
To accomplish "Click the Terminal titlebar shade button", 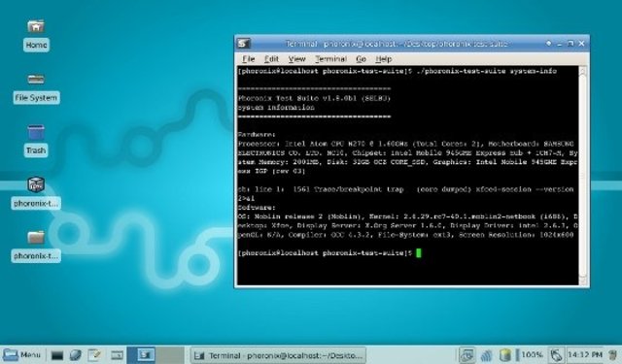I will (x=548, y=43).
